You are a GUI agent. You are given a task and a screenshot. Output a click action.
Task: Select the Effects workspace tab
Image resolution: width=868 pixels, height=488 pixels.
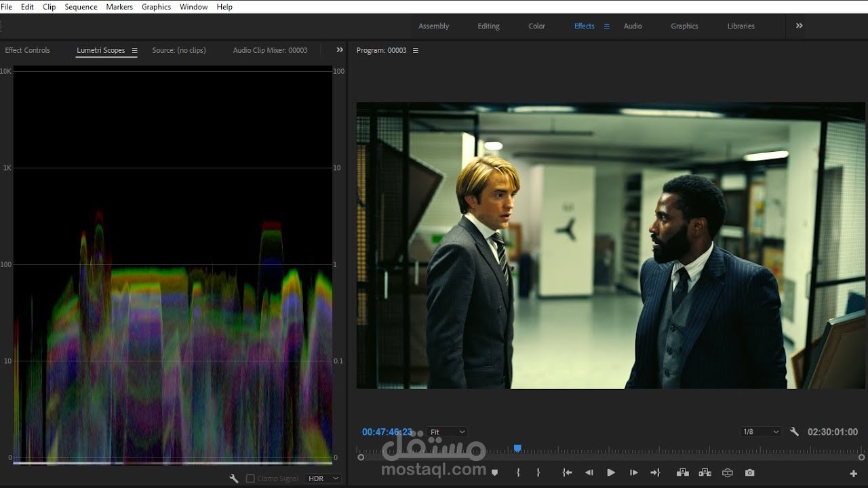pyautogui.click(x=584, y=26)
